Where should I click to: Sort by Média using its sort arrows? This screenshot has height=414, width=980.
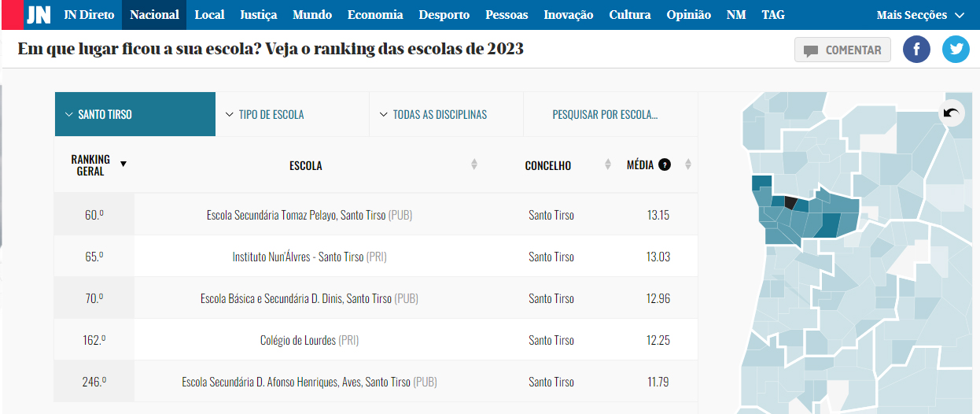[x=688, y=164]
